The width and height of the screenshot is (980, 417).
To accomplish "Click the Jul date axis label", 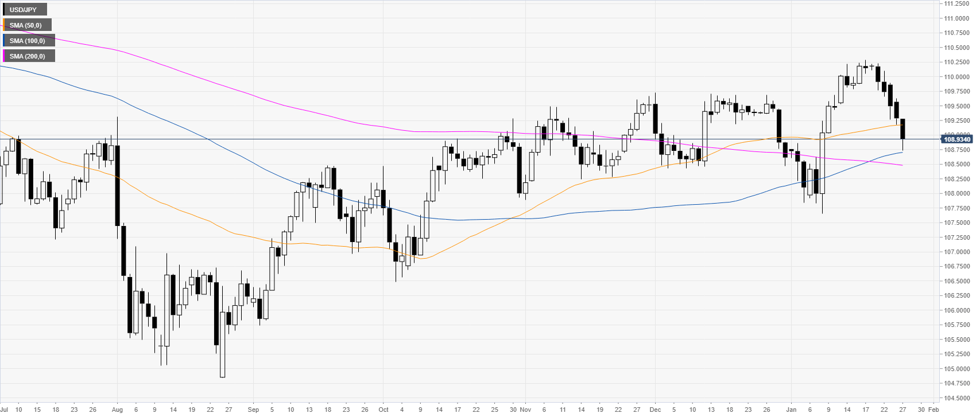I will pyautogui.click(x=4, y=410).
